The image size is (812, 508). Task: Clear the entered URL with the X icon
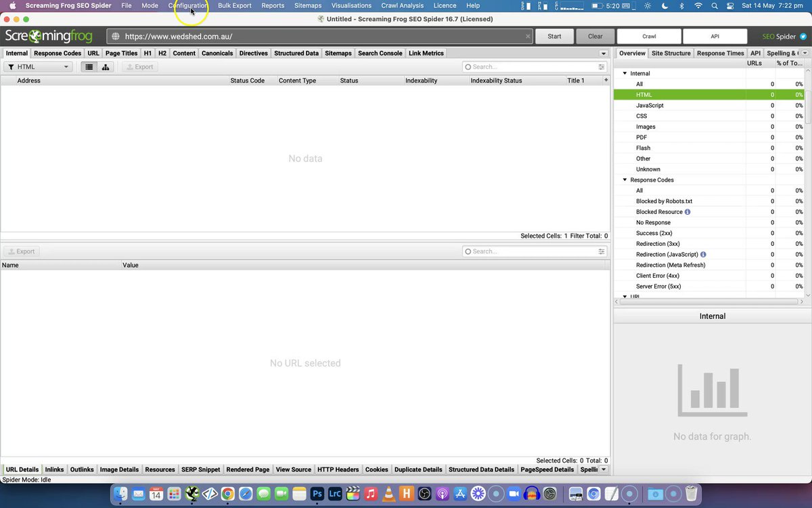pos(528,37)
